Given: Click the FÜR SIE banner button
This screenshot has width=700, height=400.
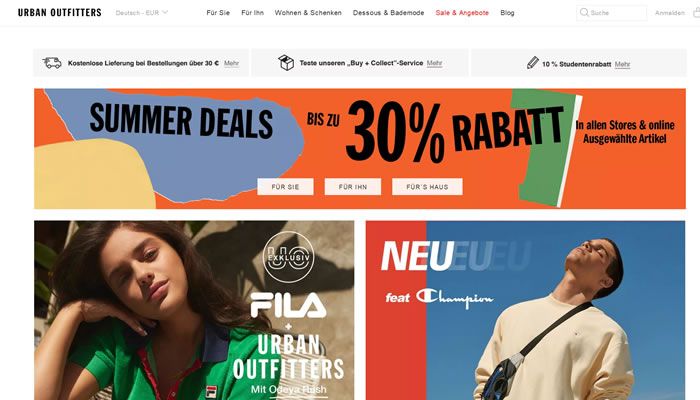Looking at the screenshot, I should [x=285, y=187].
